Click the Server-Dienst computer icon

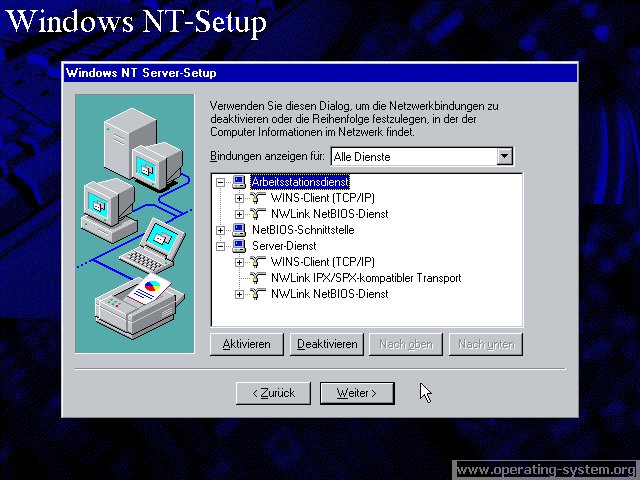[239, 246]
